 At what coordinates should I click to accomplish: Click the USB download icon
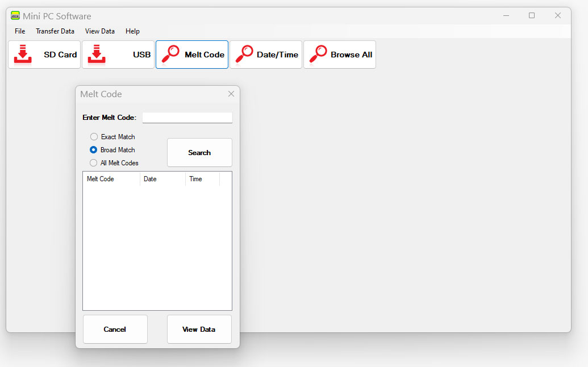tap(97, 54)
